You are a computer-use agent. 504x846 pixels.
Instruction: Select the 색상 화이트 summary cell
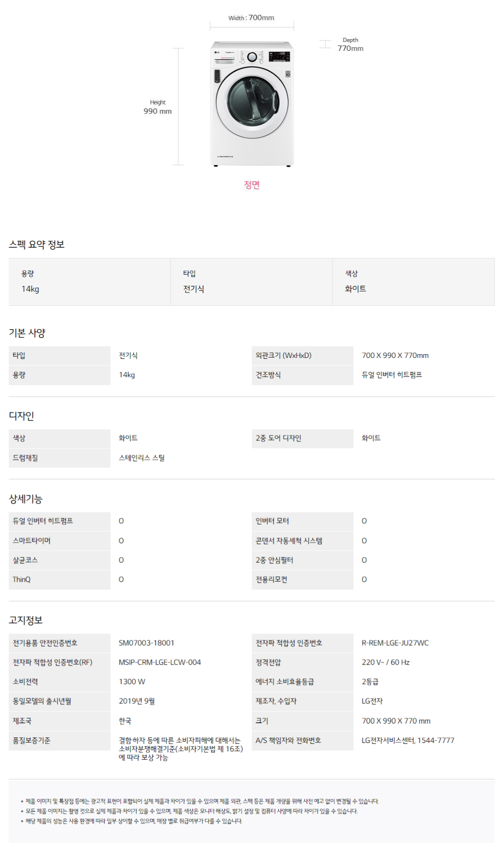414,282
